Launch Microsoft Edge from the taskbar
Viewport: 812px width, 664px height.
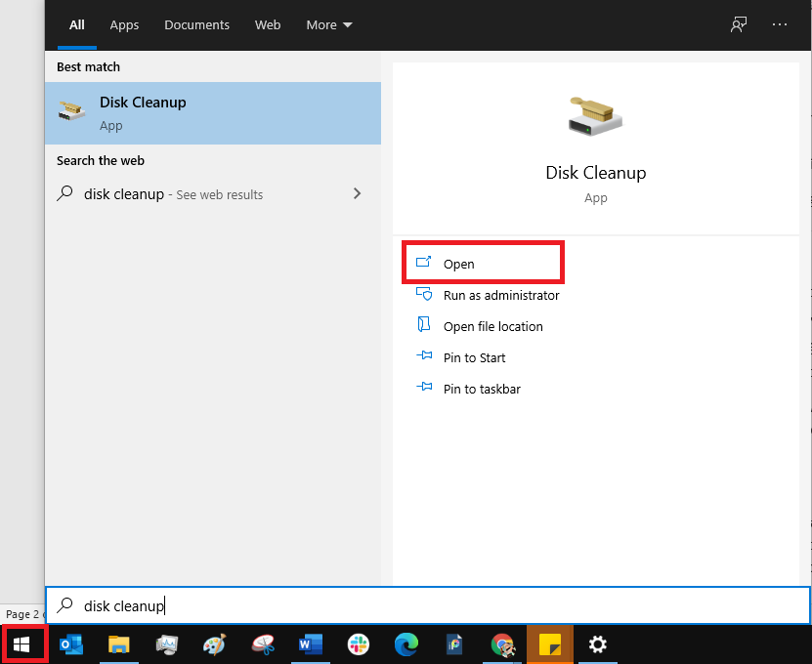pyautogui.click(x=406, y=644)
